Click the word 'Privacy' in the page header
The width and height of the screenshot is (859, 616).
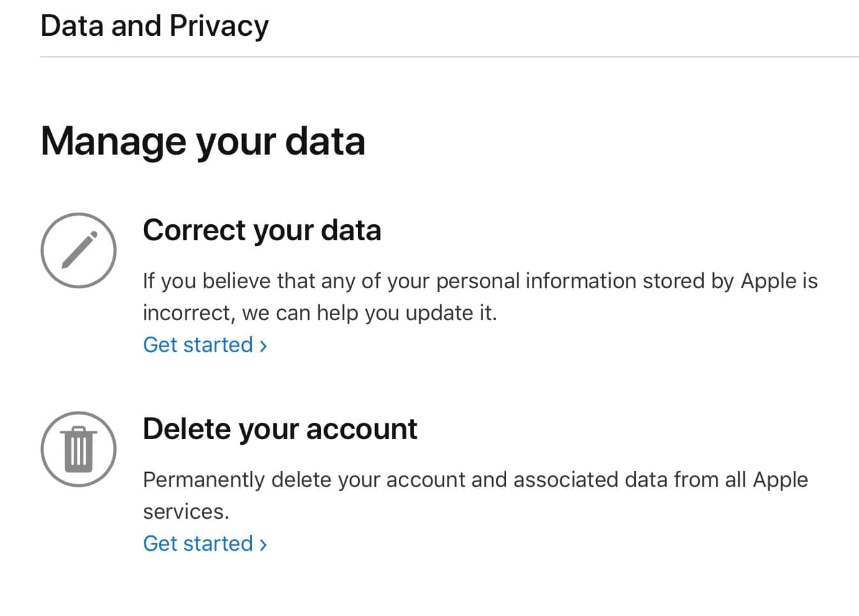[219, 26]
